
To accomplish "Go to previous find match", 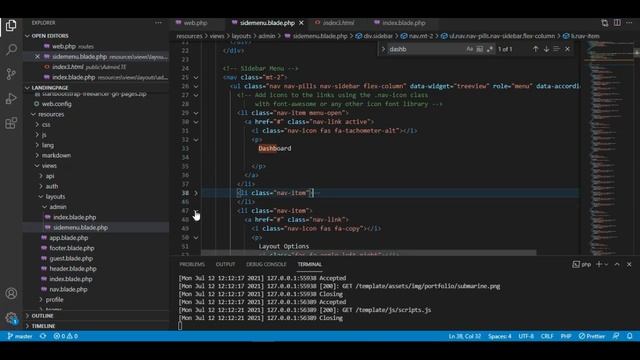I will [x=535, y=49].
